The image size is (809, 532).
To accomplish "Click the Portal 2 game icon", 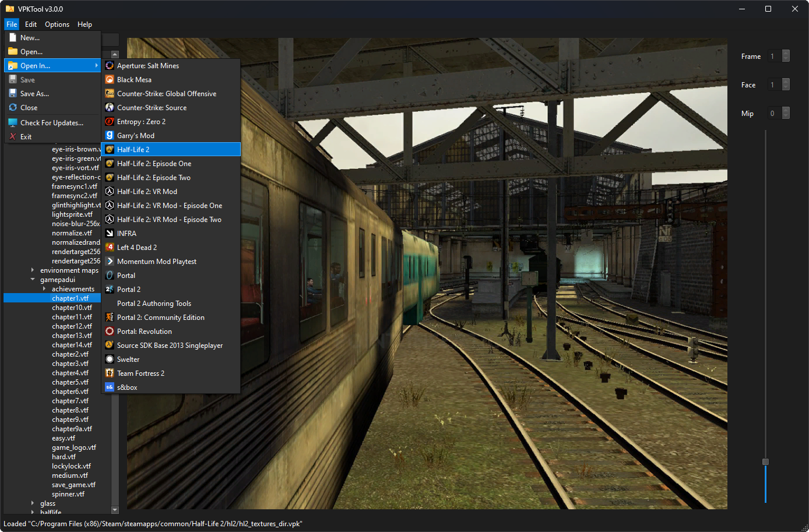I will pos(110,289).
